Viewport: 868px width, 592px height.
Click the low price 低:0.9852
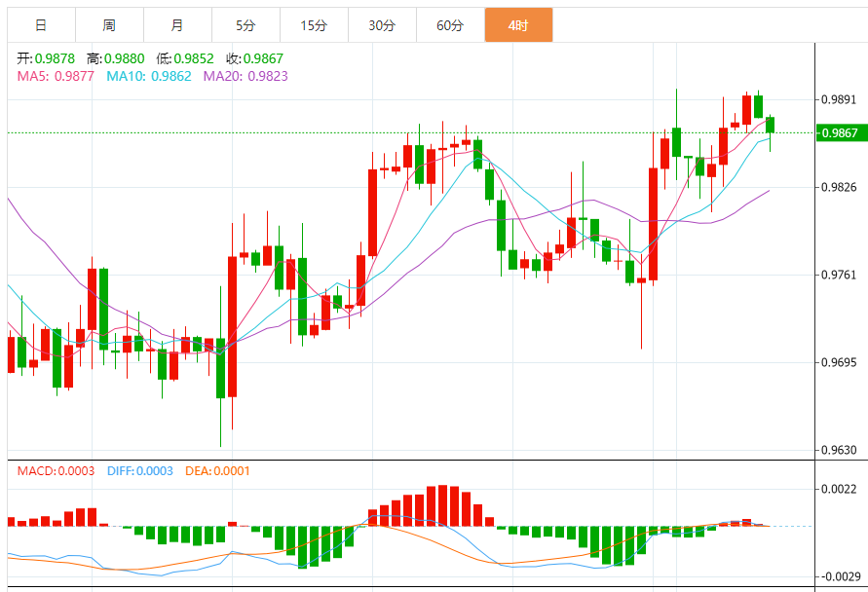point(185,58)
